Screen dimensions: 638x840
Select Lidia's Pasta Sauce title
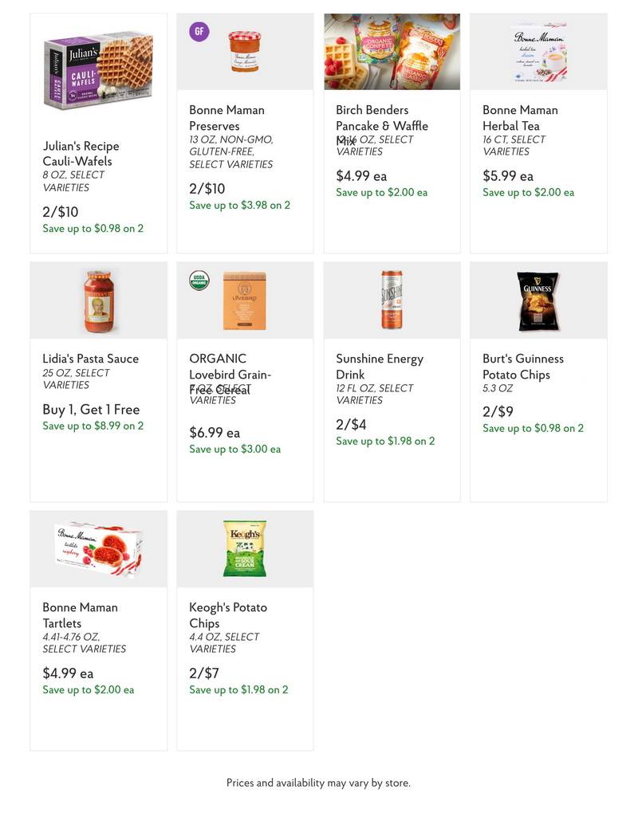click(91, 359)
